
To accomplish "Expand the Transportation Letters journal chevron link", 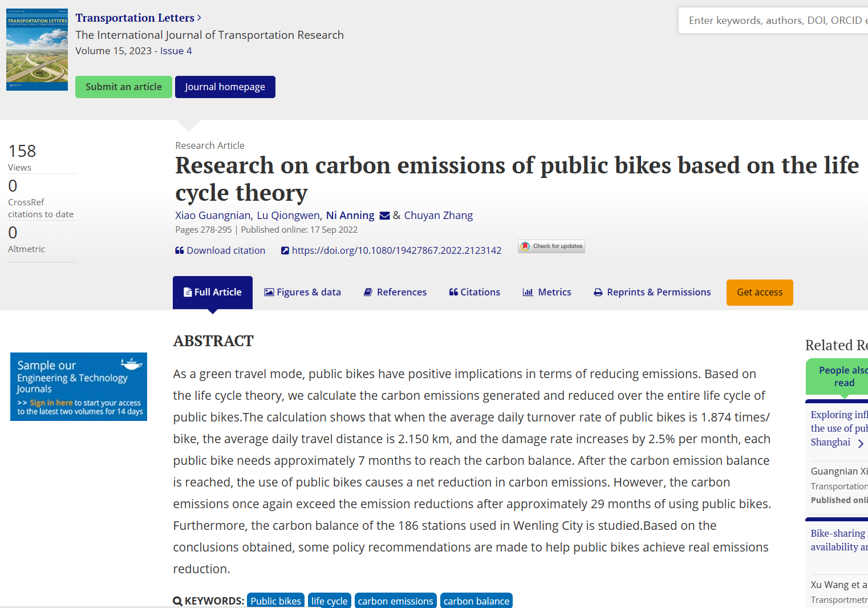I will tap(198, 18).
